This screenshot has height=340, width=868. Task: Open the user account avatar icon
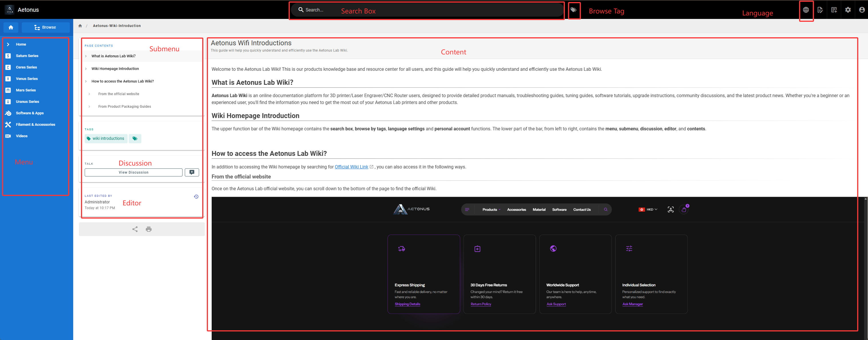point(862,10)
